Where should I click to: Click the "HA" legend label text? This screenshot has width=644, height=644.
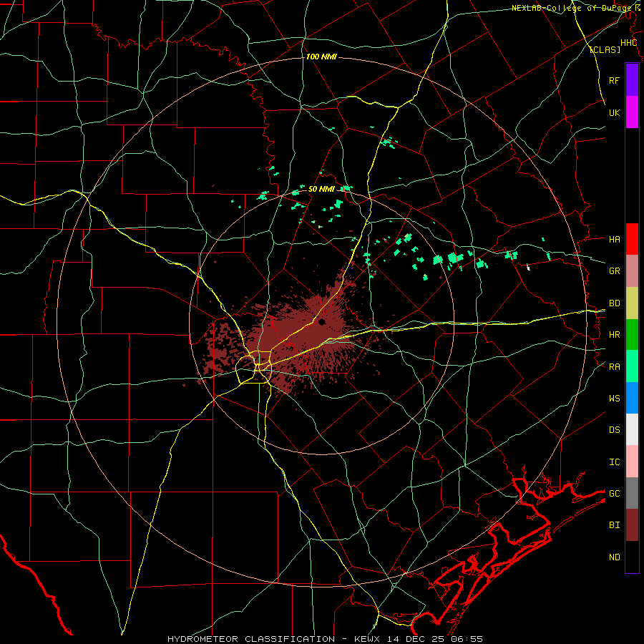[x=614, y=239]
